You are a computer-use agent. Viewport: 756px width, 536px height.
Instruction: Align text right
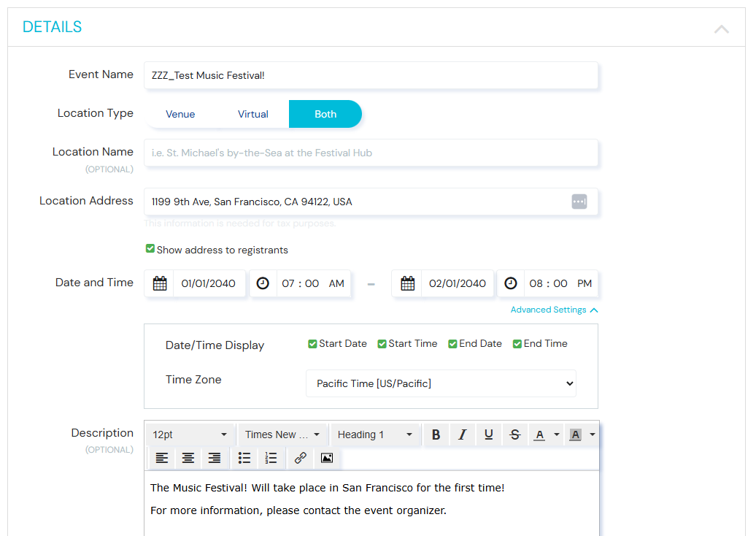click(x=214, y=458)
